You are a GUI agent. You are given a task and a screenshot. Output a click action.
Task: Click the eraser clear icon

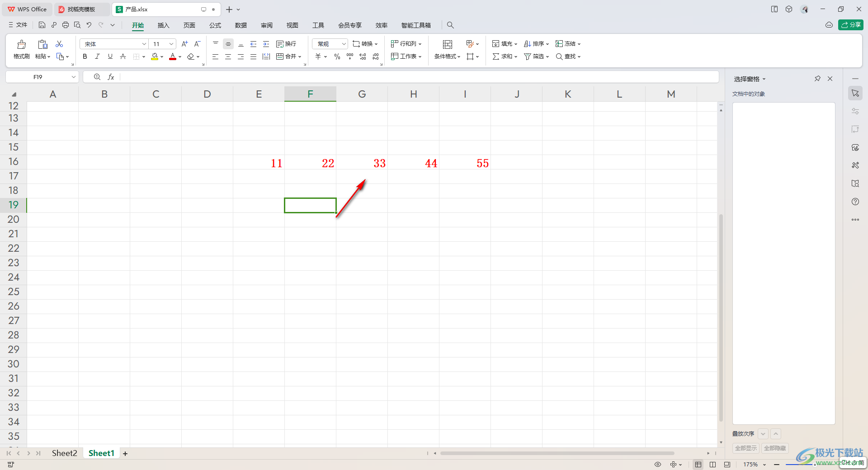191,56
